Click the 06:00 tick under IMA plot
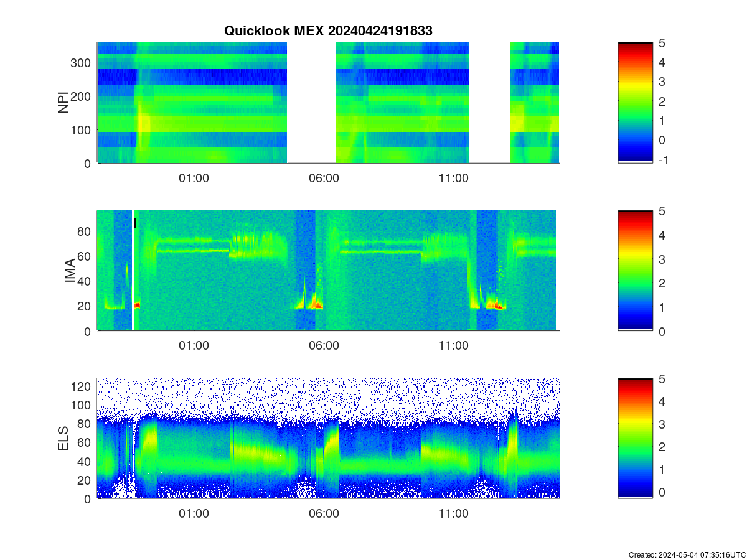This screenshot has height=560, width=747. [324, 347]
